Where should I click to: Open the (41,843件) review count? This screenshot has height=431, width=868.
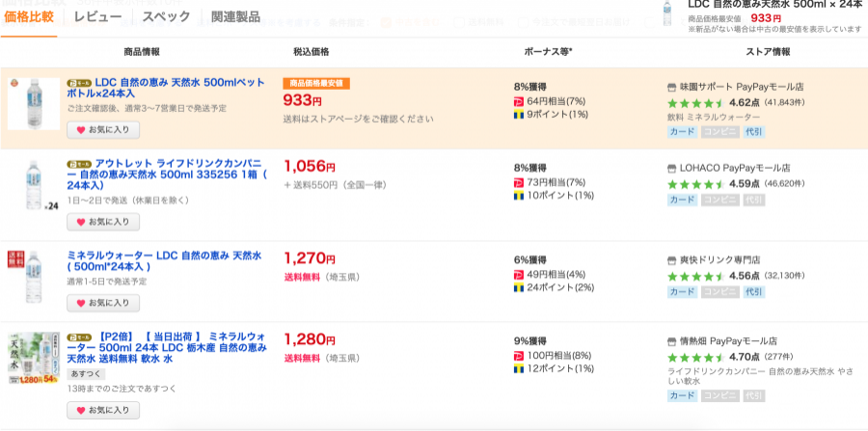tap(784, 103)
